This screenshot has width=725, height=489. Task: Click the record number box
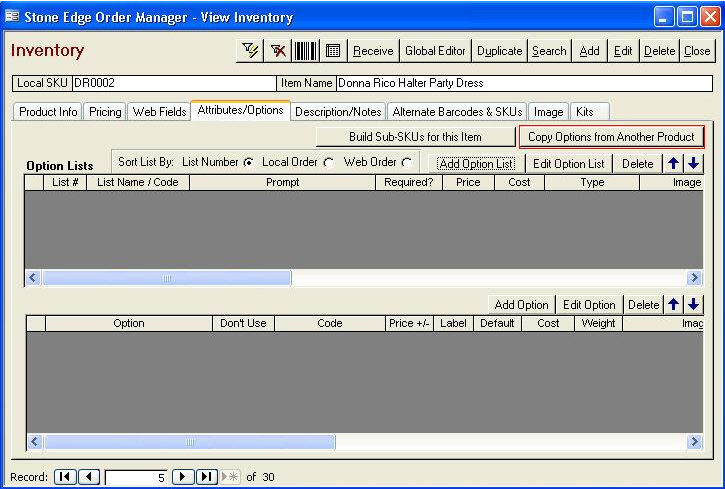[x=136, y=477]
